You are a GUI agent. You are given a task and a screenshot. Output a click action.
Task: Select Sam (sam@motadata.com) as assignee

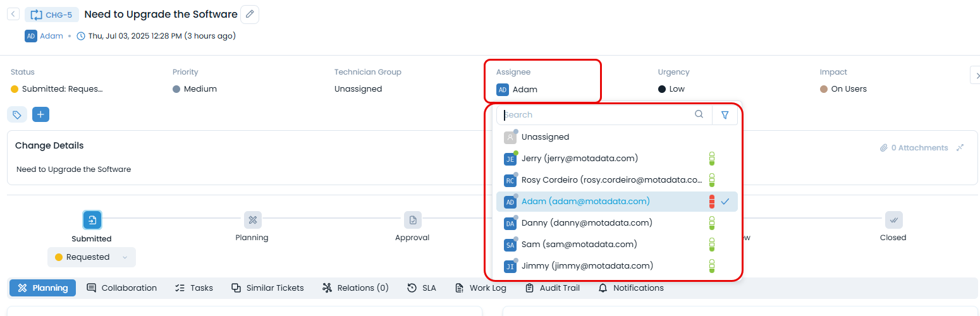point(616,245)
